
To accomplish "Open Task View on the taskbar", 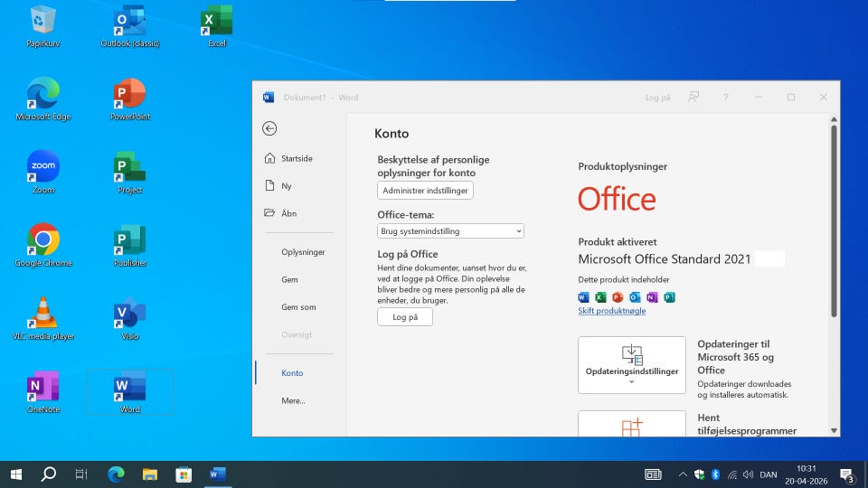I will pos(81,474).
